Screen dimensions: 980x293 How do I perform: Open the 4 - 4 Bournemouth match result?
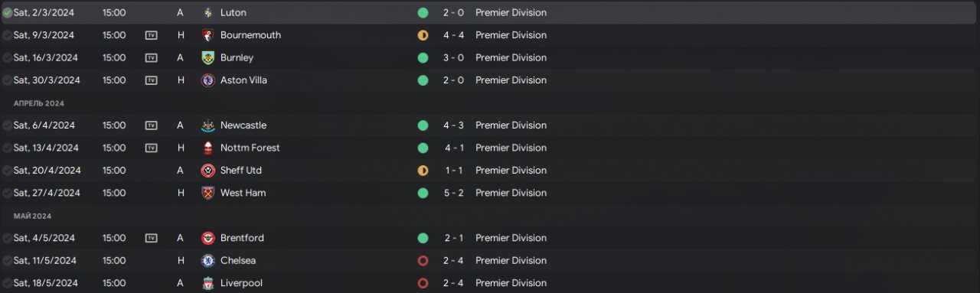click(x=453, y=35)
